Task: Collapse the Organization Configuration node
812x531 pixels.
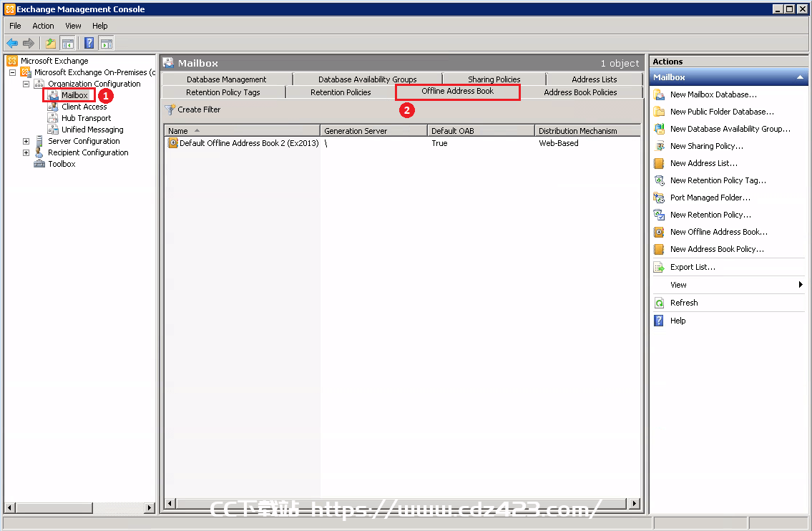Action: (26, 84)
